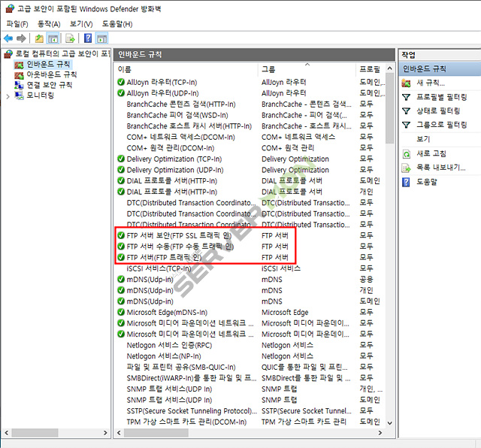Image resolution: width=481 pixels, height=448 pixels.
Task: Click the 프로필별 필터링 funnel icon
Action: 406,97
